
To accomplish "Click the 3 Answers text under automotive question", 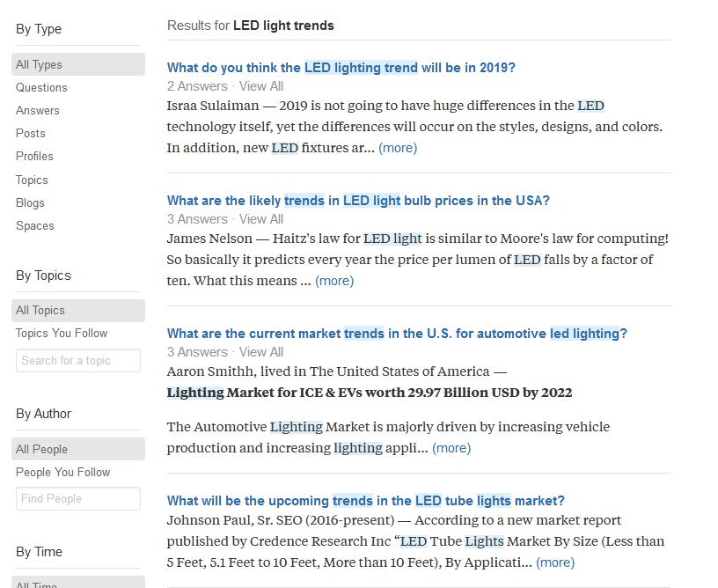I will [197, 352].
